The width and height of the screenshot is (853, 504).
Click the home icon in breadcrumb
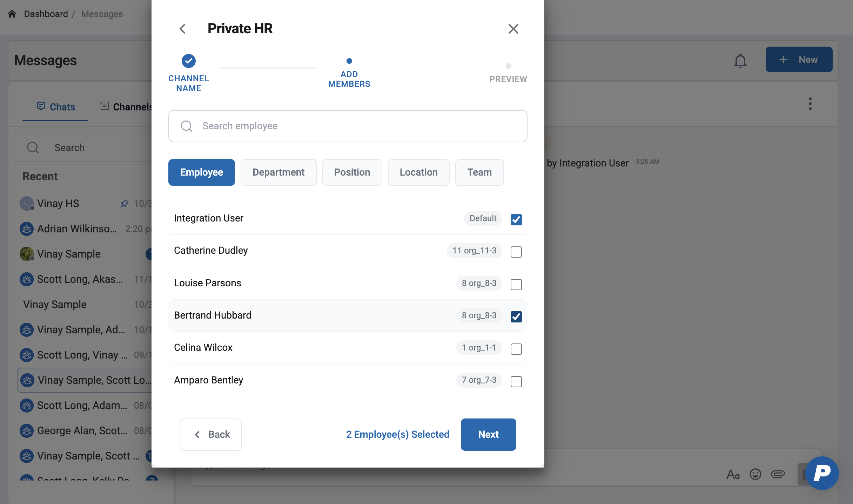(x=12, y=14)
